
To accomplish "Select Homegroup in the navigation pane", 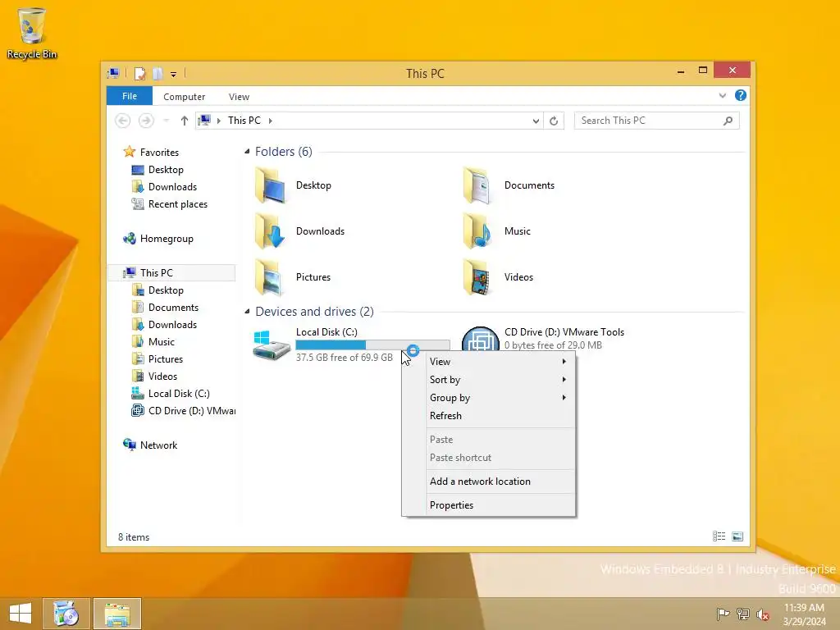I will (167, 239).
